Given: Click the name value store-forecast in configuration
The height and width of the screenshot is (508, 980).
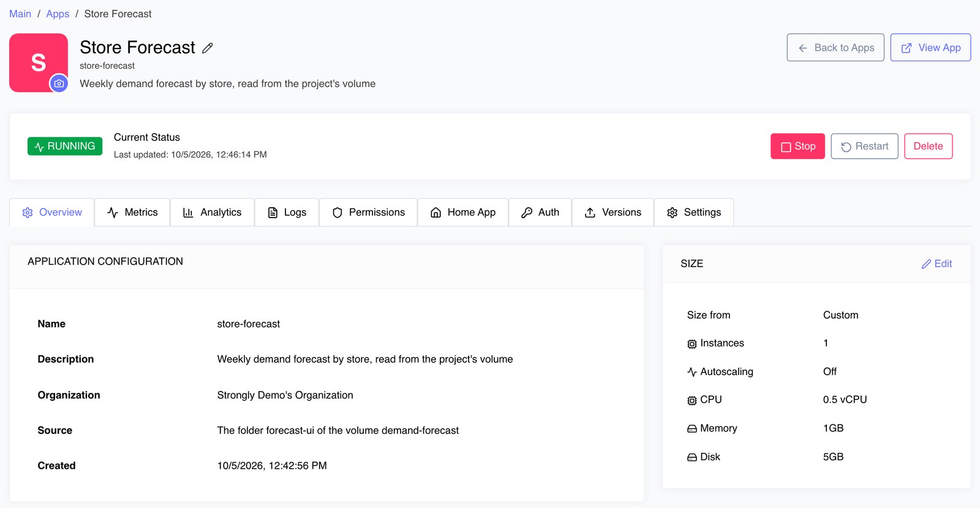Looking at the screenshot, I should [x=248, y=324].
